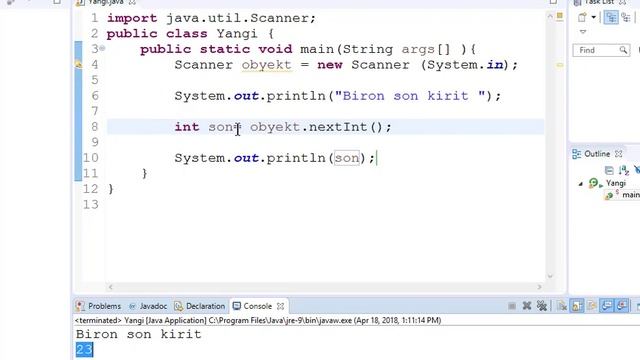Toggle Scroll Lock in Console toolbar
The width and height of the screenshot is (640, 360).
(x=577, y=306)
